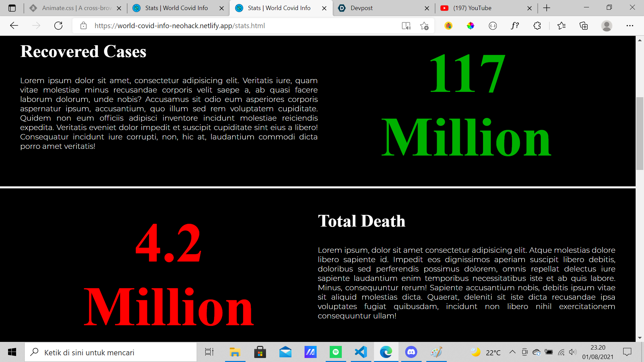Open Settings and more menu

pos(630,26)
